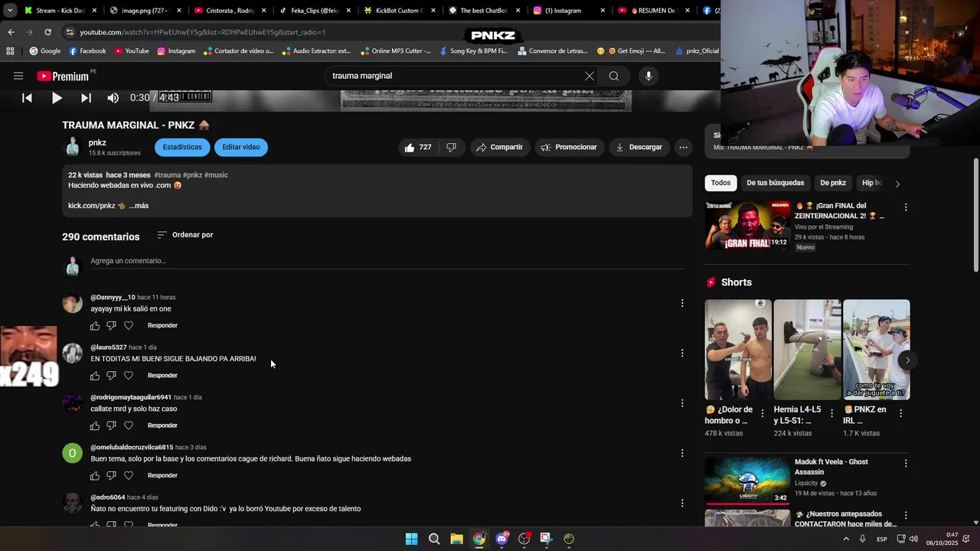Click Editar video button

coord(241,147)
